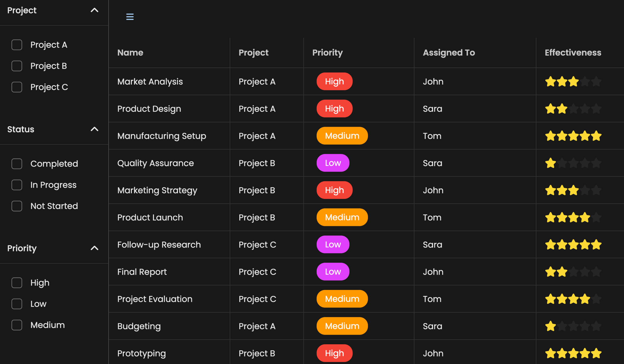Click the Low badge for Follow-up Research
Viewport: 624px width, 364px height.
[332, 244]
